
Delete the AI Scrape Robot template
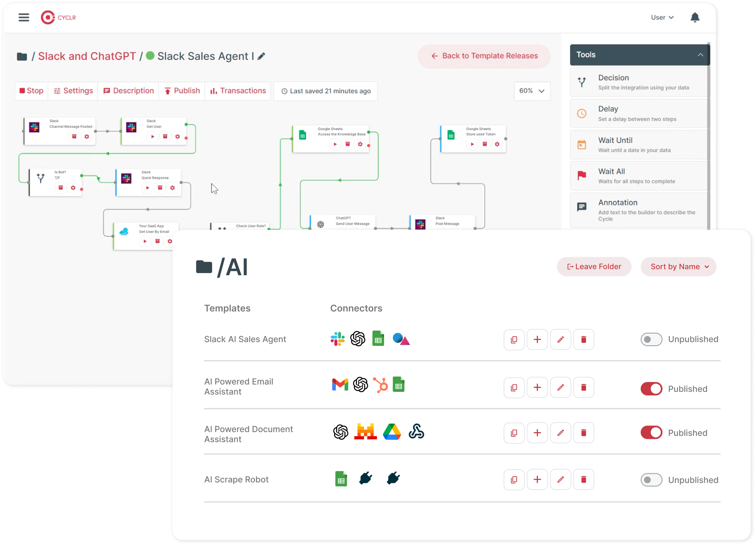click(584, 479)
